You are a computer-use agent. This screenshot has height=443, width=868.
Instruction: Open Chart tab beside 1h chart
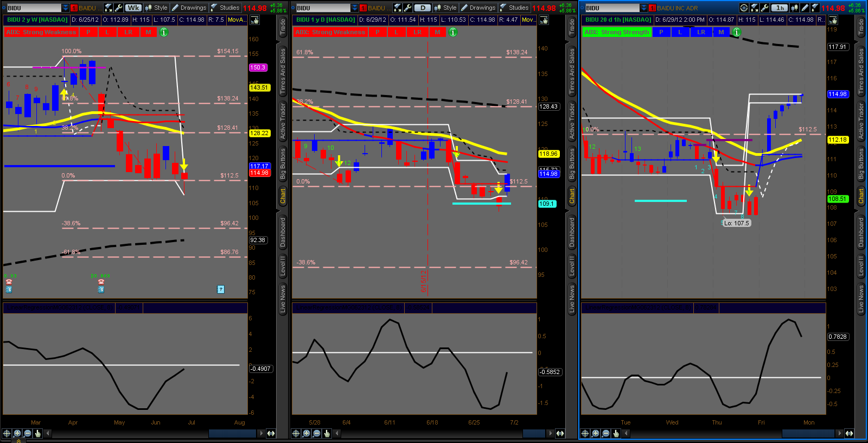click(861, 195)
